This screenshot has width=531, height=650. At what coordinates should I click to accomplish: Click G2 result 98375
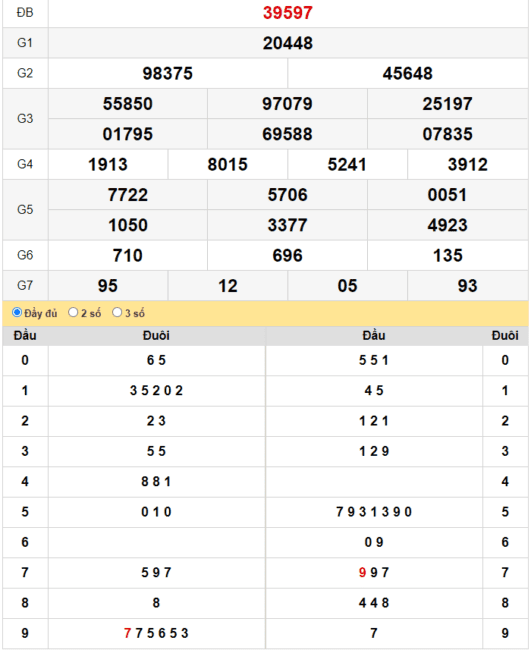click(167, 73)
